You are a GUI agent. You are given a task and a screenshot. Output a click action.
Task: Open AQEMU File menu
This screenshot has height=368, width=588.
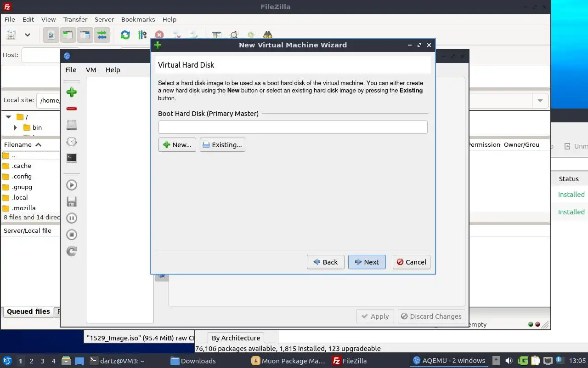71,70
